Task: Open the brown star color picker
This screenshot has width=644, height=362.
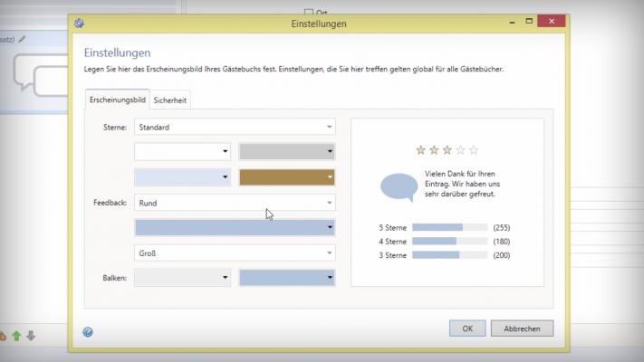Action: coord(286,177)
